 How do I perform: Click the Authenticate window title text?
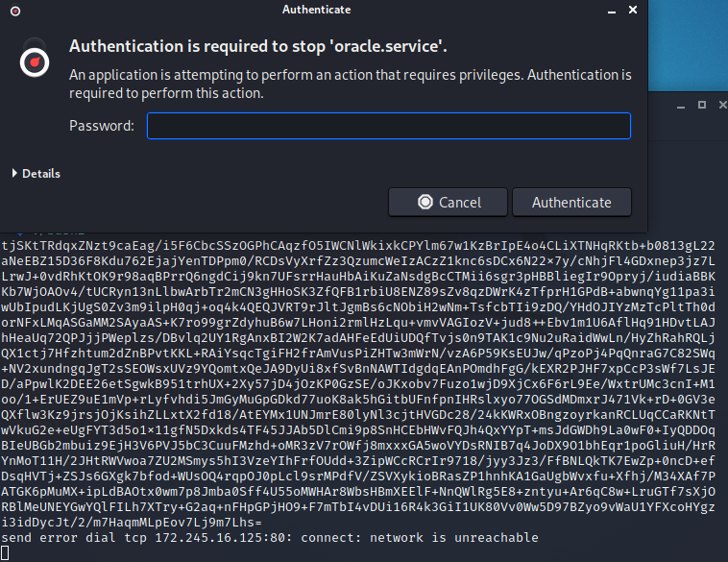(x=317, y=10)
